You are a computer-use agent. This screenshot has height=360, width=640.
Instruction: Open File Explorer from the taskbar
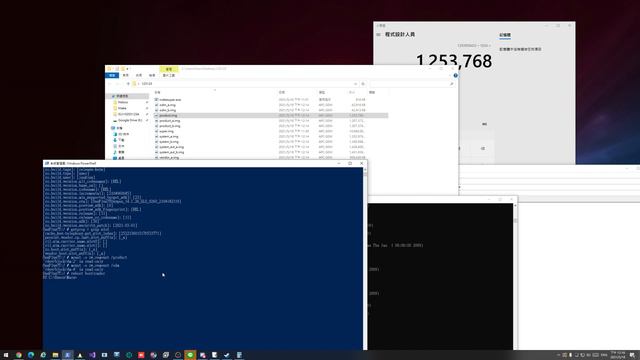55,355
